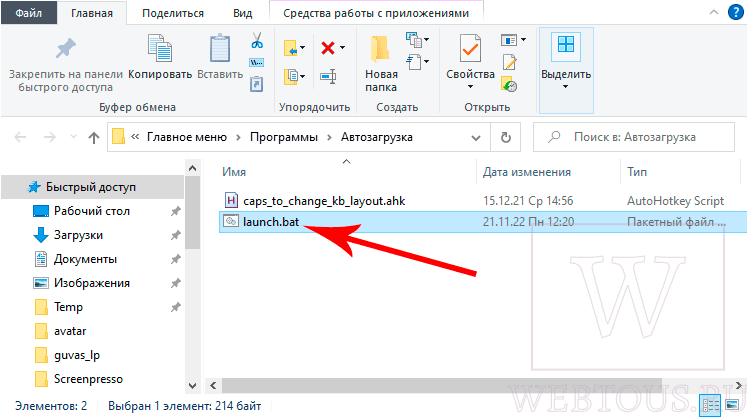
Task: Open Screenpresso folder in navigation pane
Action: point(88,379)
